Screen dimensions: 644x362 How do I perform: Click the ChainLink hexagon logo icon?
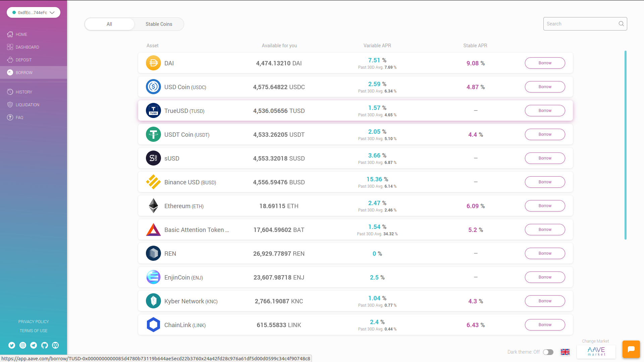153,325
